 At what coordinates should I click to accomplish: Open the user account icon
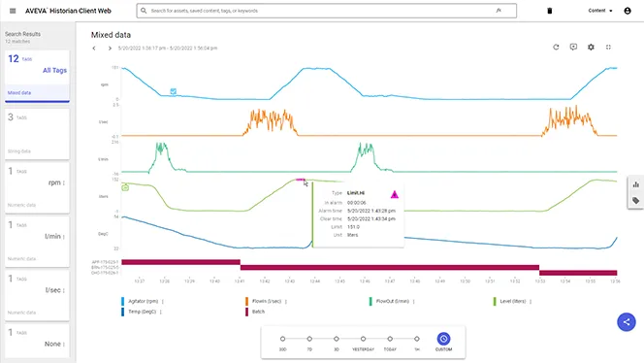tap(628, 11)
